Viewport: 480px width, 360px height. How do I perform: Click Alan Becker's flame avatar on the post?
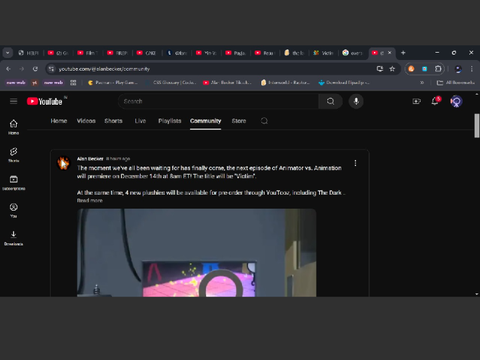pos(63,163)
